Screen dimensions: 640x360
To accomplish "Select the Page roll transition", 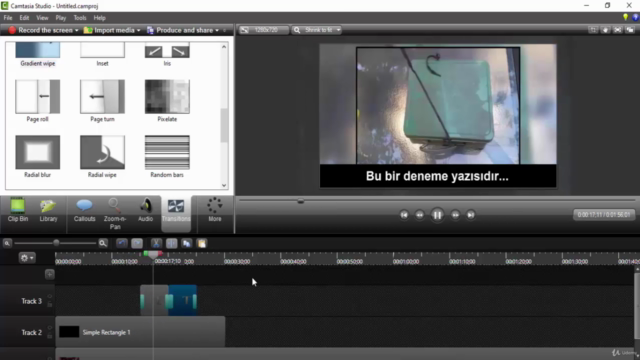I will 38,101.
